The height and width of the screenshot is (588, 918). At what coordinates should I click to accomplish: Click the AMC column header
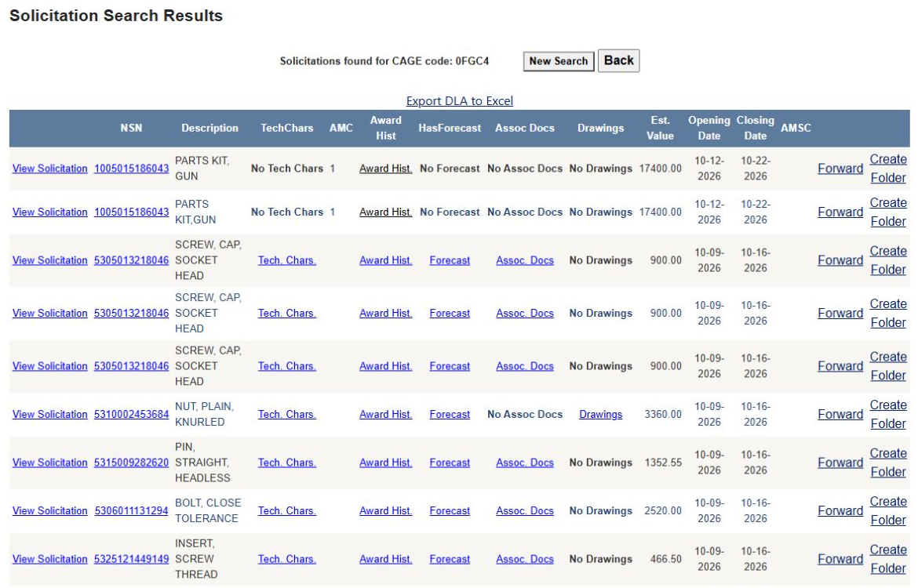coord(341,128)
